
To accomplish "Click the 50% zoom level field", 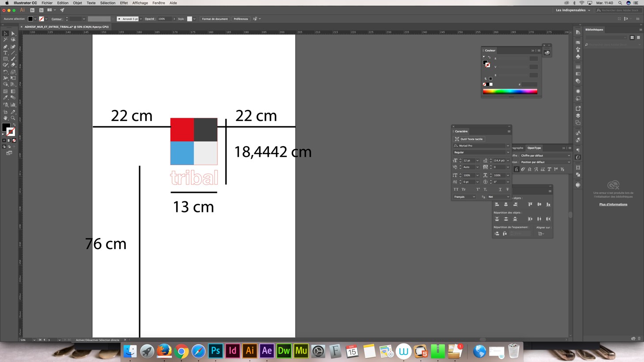I will (26, 340).
